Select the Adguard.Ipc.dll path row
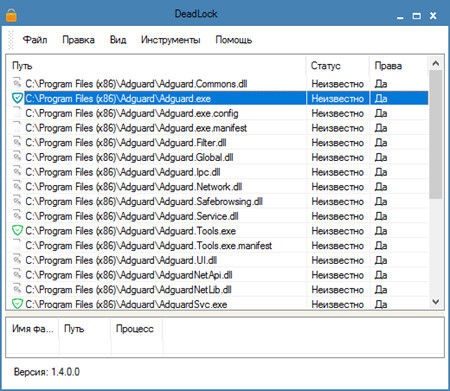Viewport: 450px width, 391px height. [123, 172]
